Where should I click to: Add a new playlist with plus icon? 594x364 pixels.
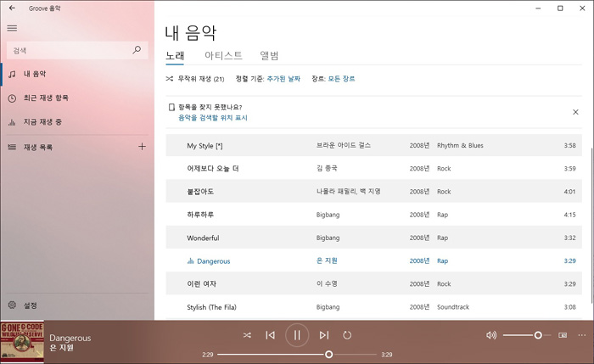142,147
